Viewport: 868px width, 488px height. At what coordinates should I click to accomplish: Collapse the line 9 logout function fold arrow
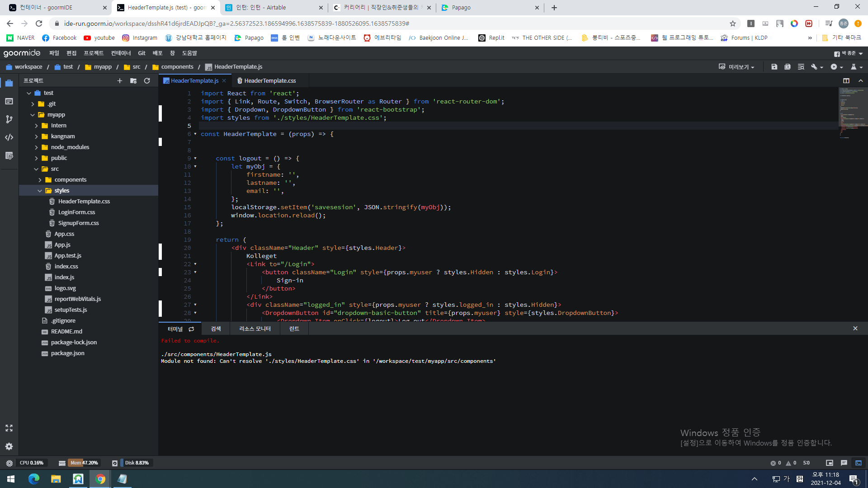(x=195, y=158)
